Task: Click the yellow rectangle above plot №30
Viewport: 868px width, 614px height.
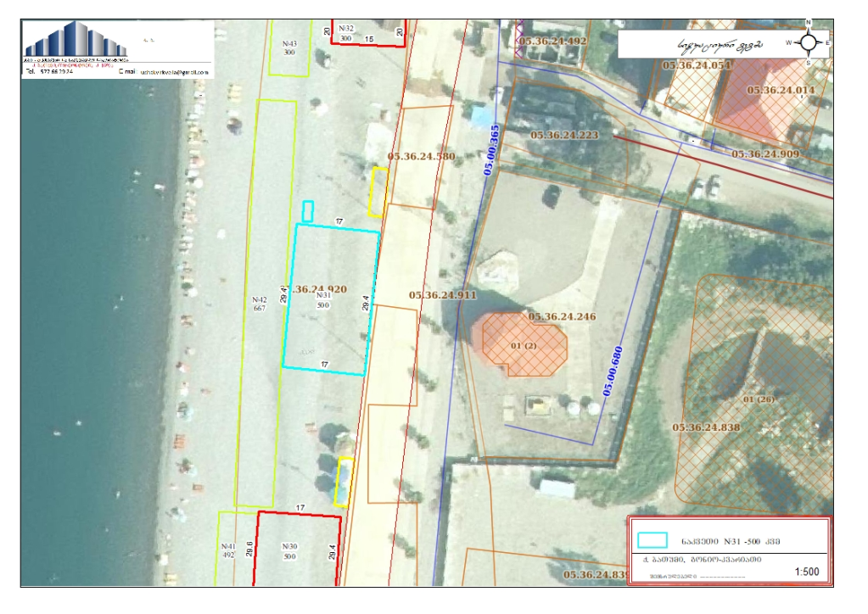Action: pos(344,482)
